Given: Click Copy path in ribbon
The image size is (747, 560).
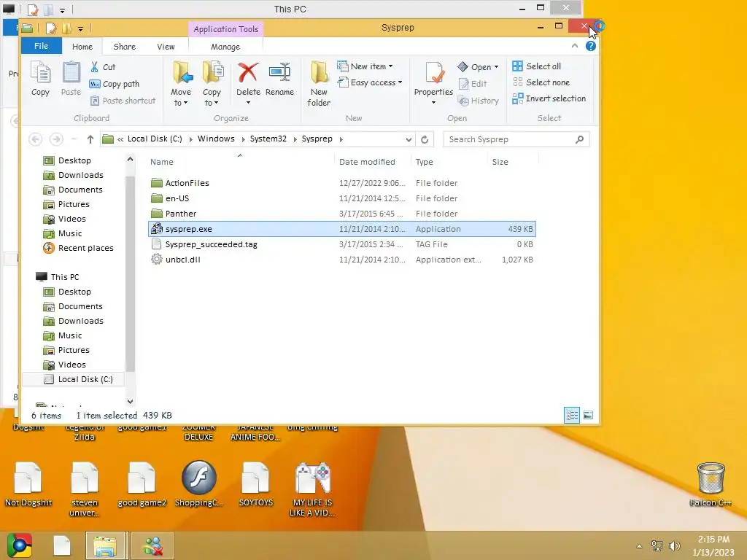Looking at the screenshot, I should click(115, 84).
